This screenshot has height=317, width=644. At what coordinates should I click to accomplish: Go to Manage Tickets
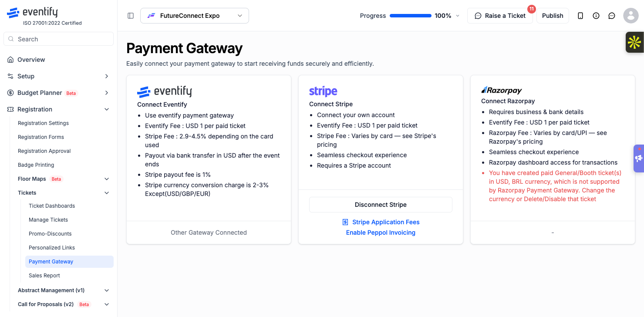coord(48,220)
